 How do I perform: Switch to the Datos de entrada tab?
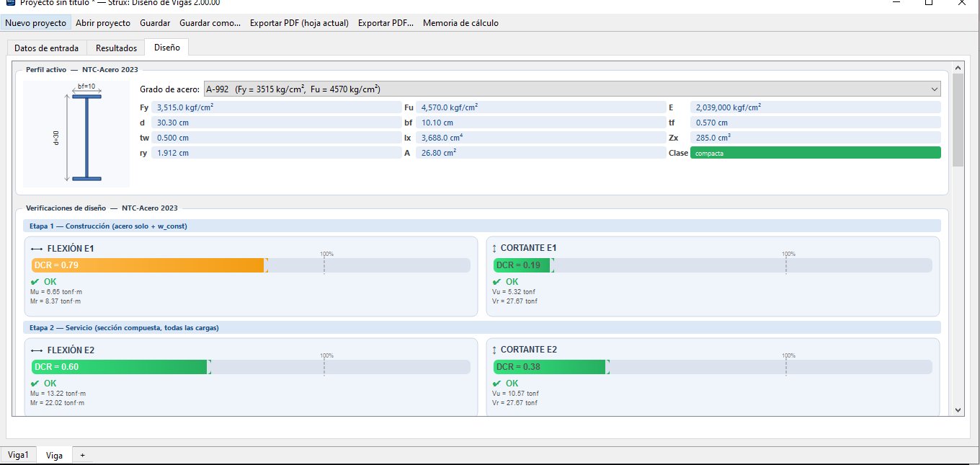(x=47, y=48)
